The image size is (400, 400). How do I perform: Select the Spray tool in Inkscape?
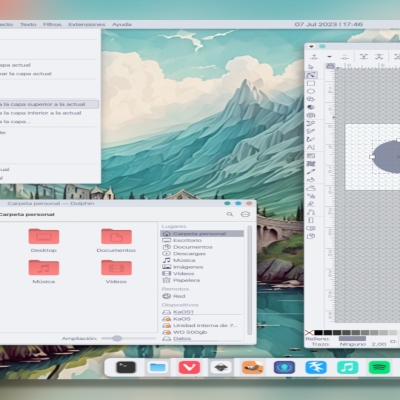pos(311,196)
